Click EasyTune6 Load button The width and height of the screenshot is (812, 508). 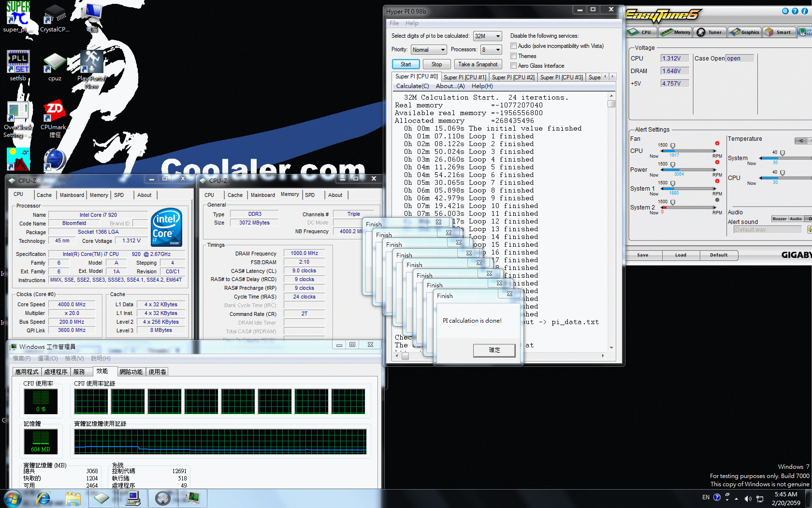click(x=681, y=255)
